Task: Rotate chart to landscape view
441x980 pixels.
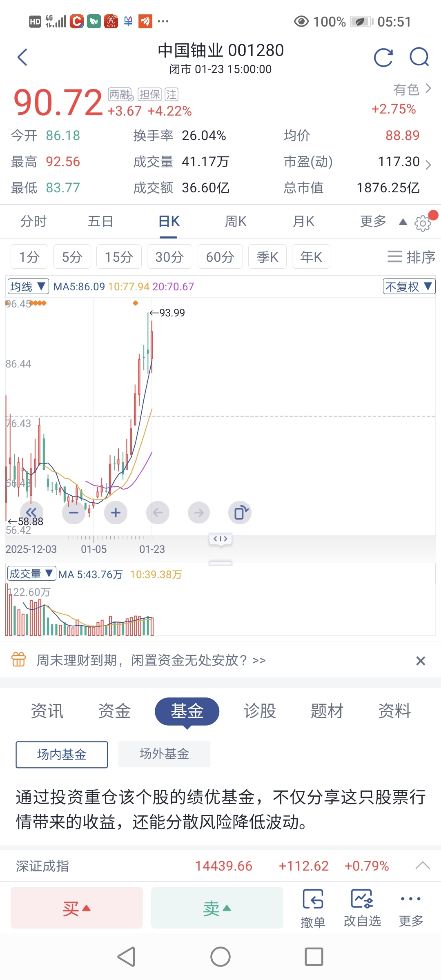Action: click(240, 512)
